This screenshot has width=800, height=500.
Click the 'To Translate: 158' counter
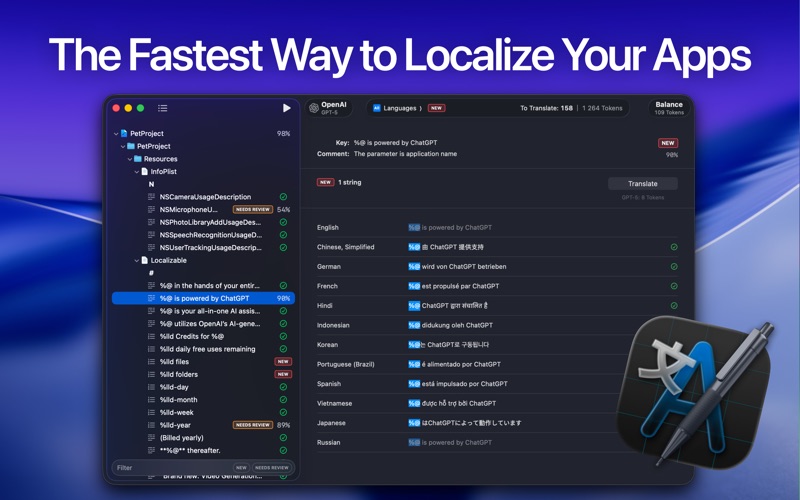coord(546,108)
